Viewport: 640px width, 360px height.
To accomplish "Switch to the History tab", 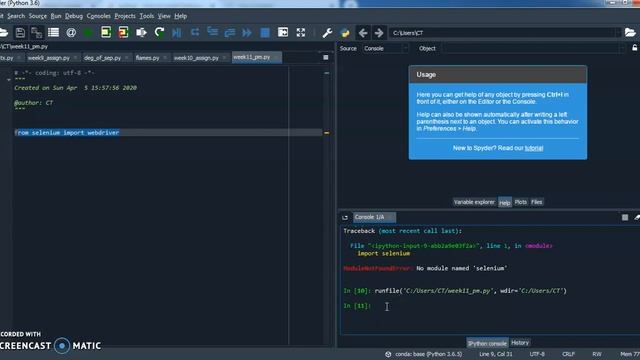I will coord(520,343).
